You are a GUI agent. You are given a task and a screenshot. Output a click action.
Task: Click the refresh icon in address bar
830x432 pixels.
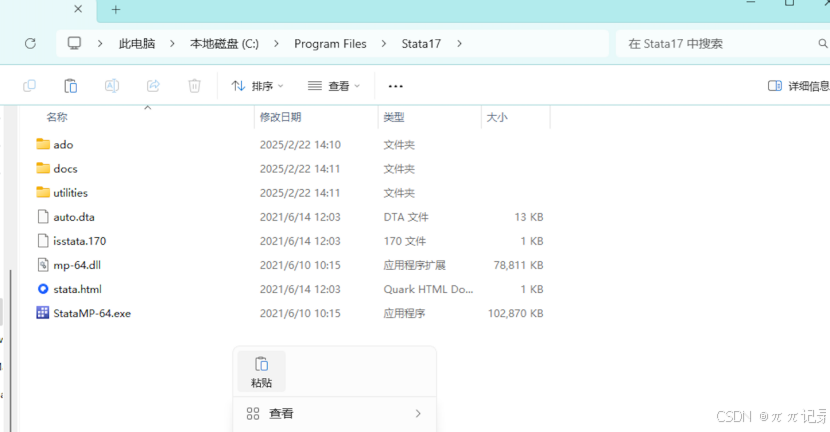coord(30,43)
